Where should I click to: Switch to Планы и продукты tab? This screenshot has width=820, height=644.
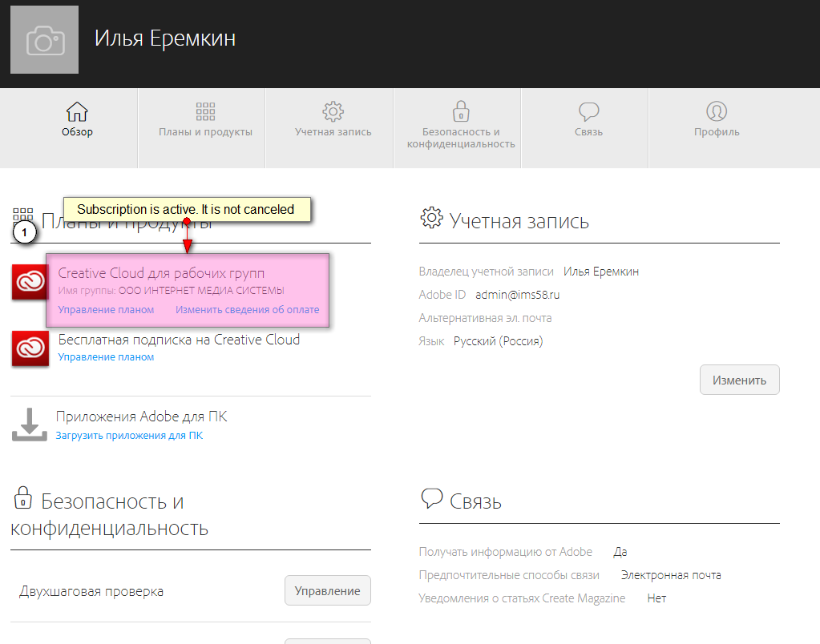coord(205,119)
